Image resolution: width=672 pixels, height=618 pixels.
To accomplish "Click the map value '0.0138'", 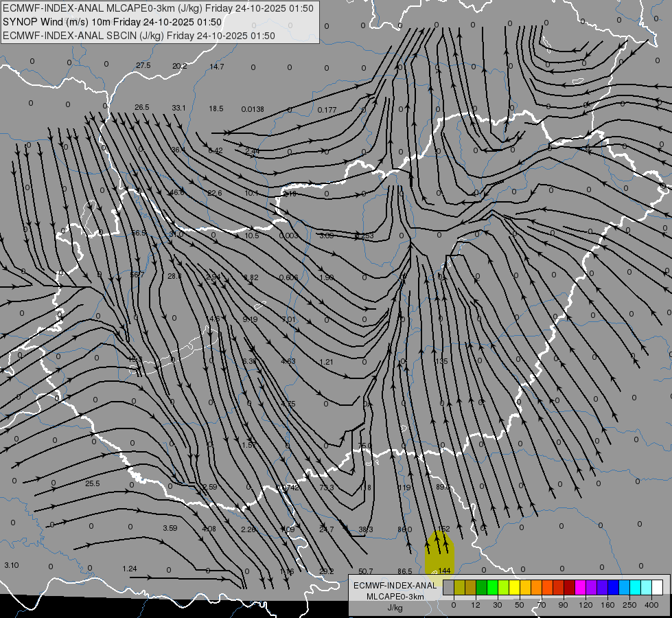I will tap(253, 109).
